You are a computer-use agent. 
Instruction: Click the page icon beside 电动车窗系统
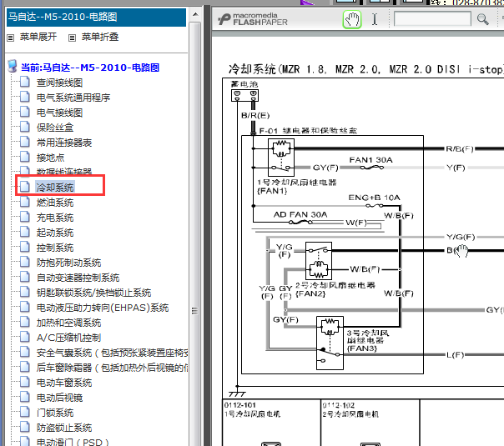(x=25, y=382)
